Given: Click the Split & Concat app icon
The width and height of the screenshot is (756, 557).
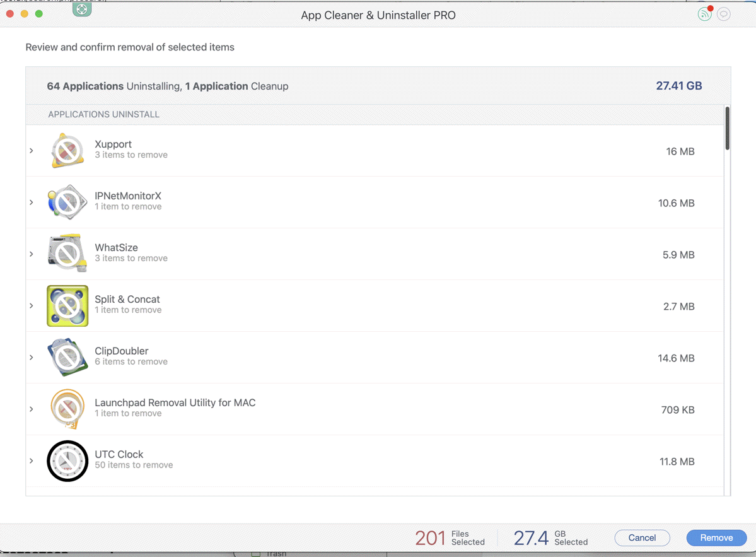Looking at the screenshot, I should [67, 306].
